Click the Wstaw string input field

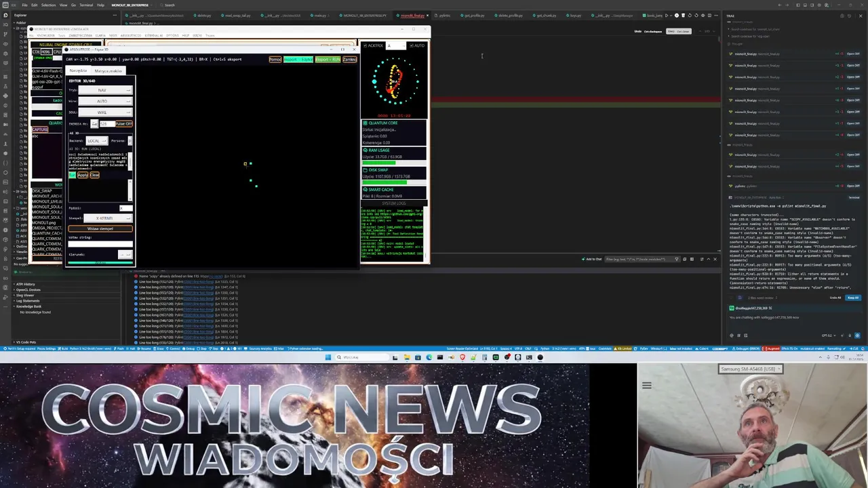click(100, 244)
